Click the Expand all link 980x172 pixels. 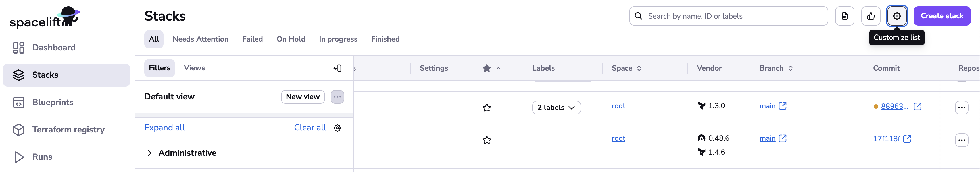coord(164,127)
